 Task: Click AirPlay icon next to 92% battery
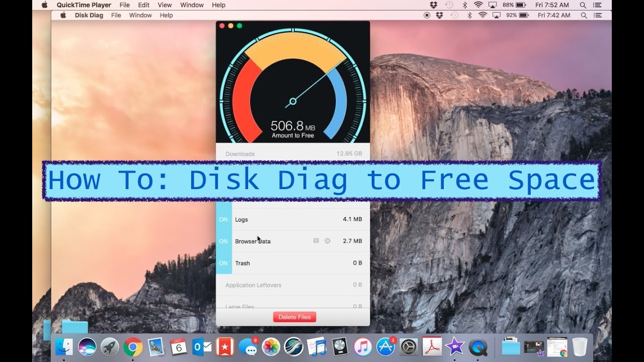(497, 15)
